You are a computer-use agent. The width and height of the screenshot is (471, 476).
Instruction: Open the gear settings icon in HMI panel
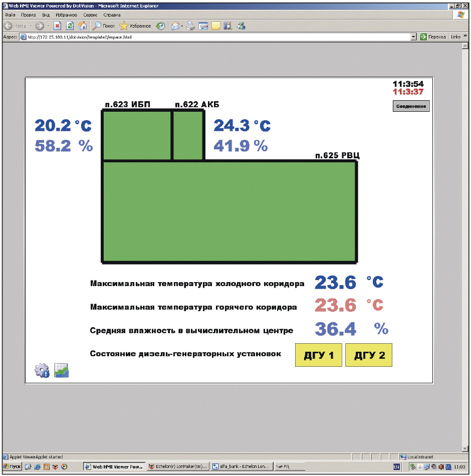[41, 370]
